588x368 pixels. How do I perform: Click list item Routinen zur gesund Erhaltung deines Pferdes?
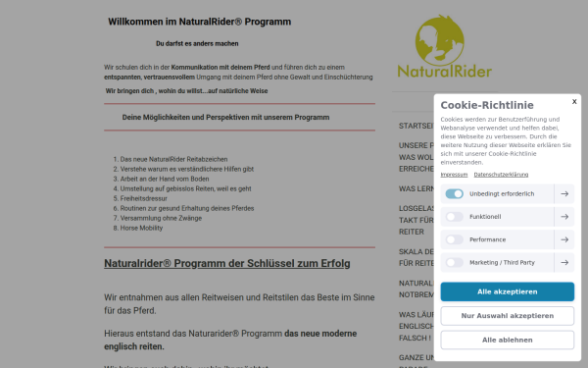click(187, 208)
